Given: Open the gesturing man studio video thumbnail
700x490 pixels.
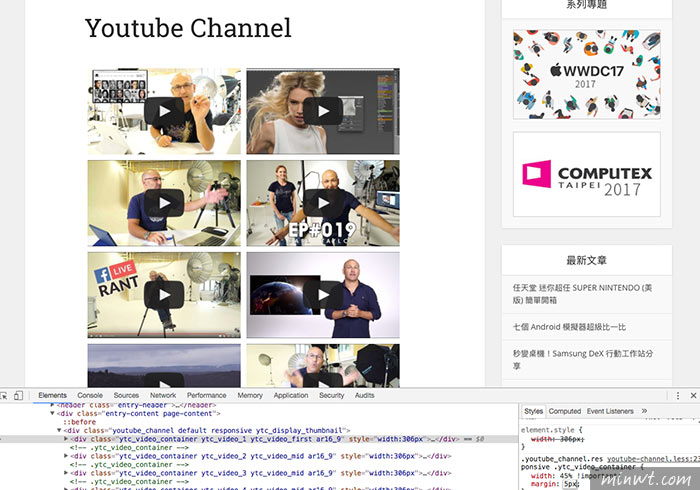Looking at the screenshot, I should pos(323,365).
